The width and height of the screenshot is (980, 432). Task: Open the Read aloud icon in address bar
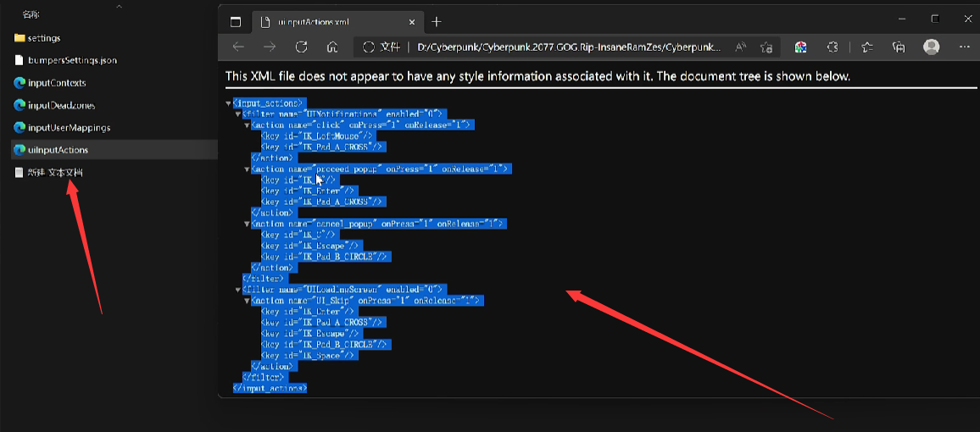(740, 47)
